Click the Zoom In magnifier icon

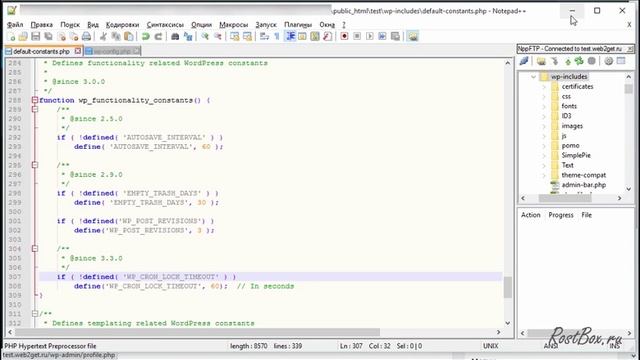(205, 37)
